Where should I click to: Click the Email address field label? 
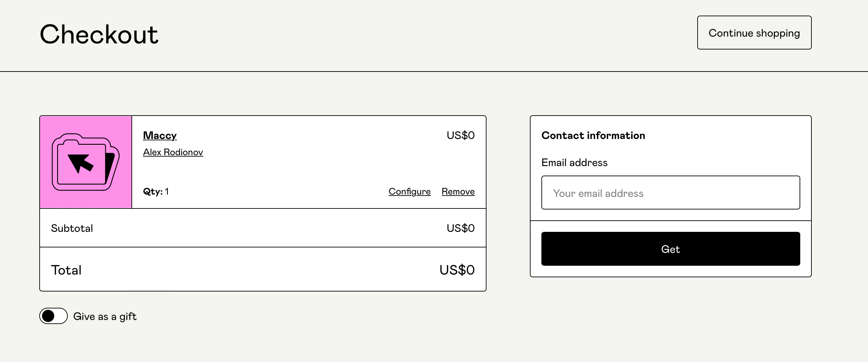click(574, 163)
